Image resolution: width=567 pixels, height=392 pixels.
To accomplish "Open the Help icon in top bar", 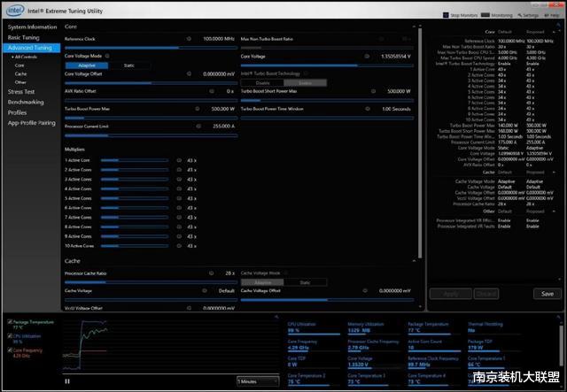I will (546, 16).
